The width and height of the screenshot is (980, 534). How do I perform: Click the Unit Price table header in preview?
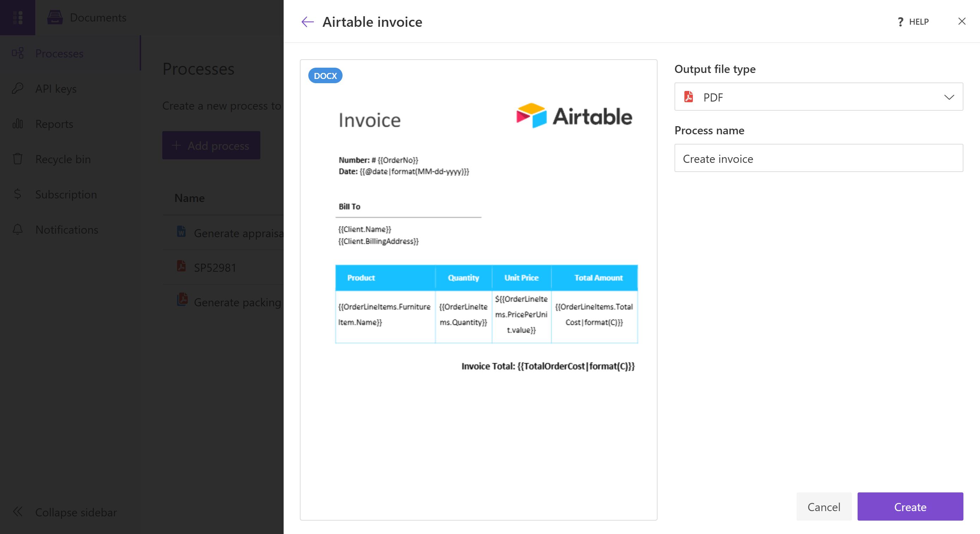pyautogui.click(x=521, y=278)
